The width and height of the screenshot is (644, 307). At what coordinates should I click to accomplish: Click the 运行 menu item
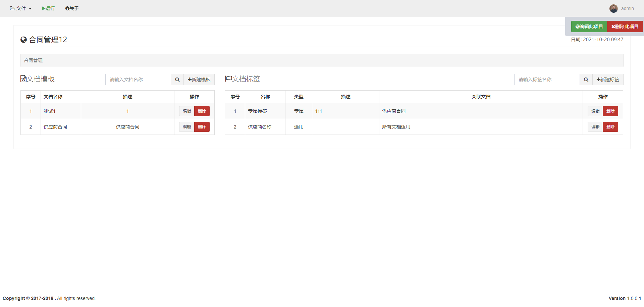click(x=48, y=8)
